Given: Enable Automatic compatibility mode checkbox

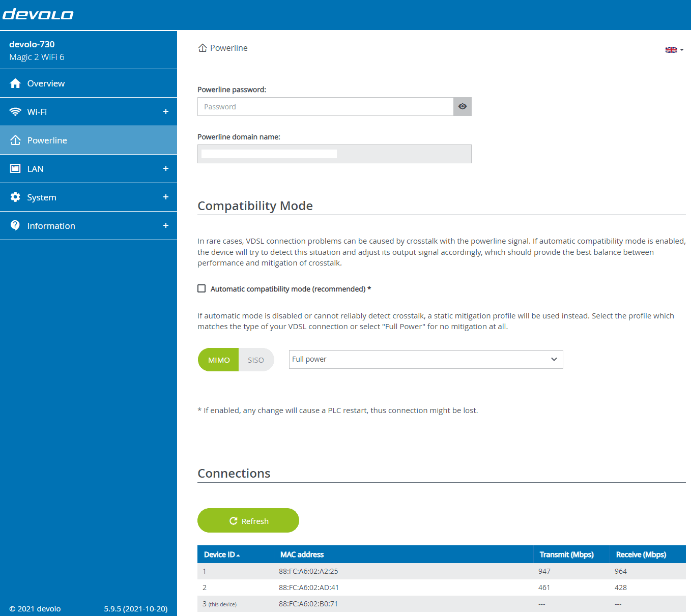Looking at the screenshot, I should (x=201, y=288).
